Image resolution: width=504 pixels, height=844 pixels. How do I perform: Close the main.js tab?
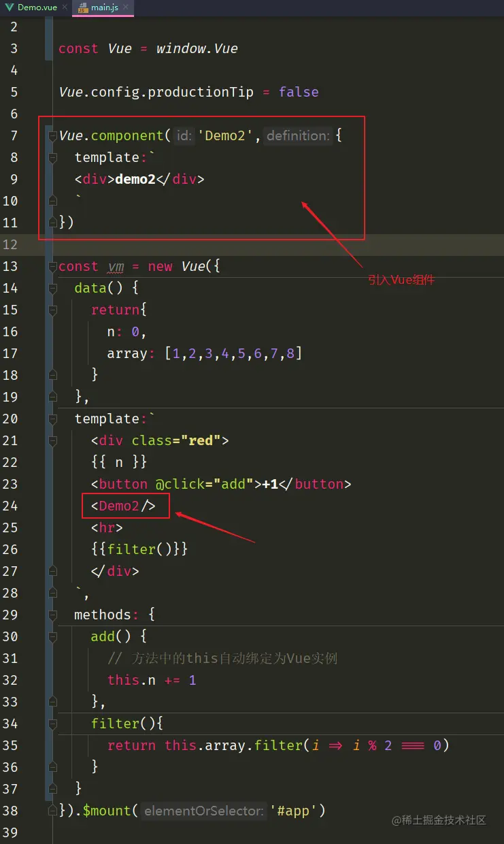tap(127, 7)
